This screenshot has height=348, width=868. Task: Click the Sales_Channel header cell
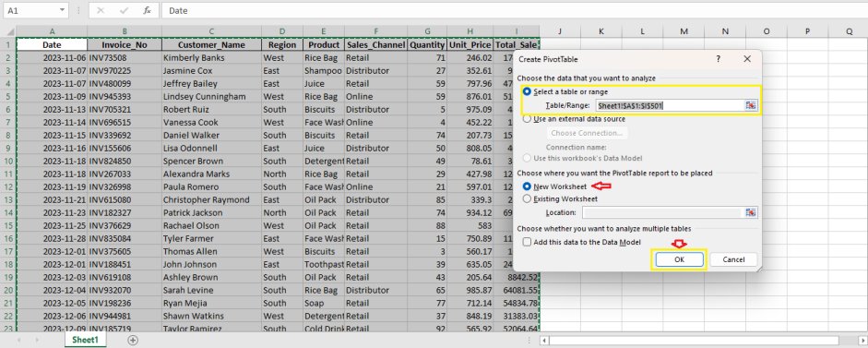(375, 45)
